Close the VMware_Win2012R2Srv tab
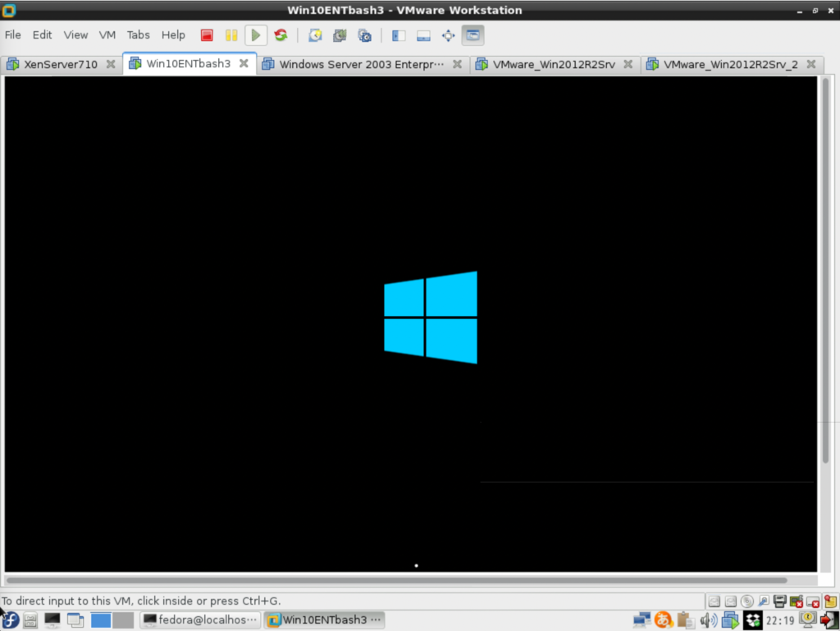840x631 pixels. (x=628, y=64)
